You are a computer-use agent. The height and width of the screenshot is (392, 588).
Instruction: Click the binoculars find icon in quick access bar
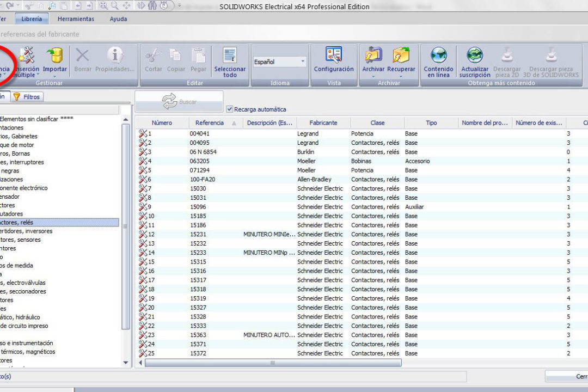pos(152,5)
